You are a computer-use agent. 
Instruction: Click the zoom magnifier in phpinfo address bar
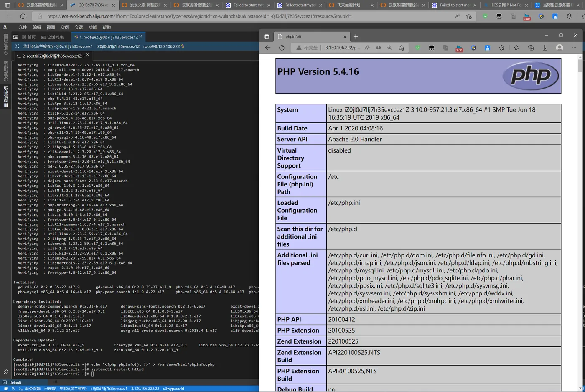(389, 48)
